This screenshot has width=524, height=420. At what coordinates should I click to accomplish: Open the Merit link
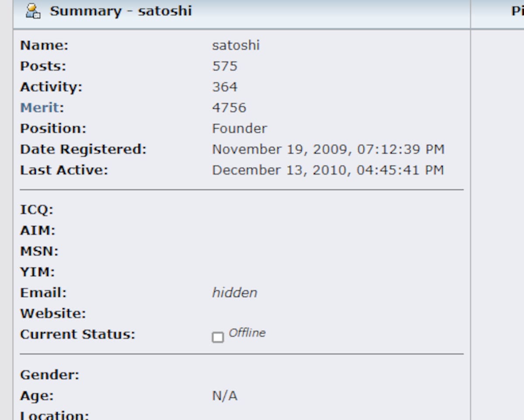[40, 107]
